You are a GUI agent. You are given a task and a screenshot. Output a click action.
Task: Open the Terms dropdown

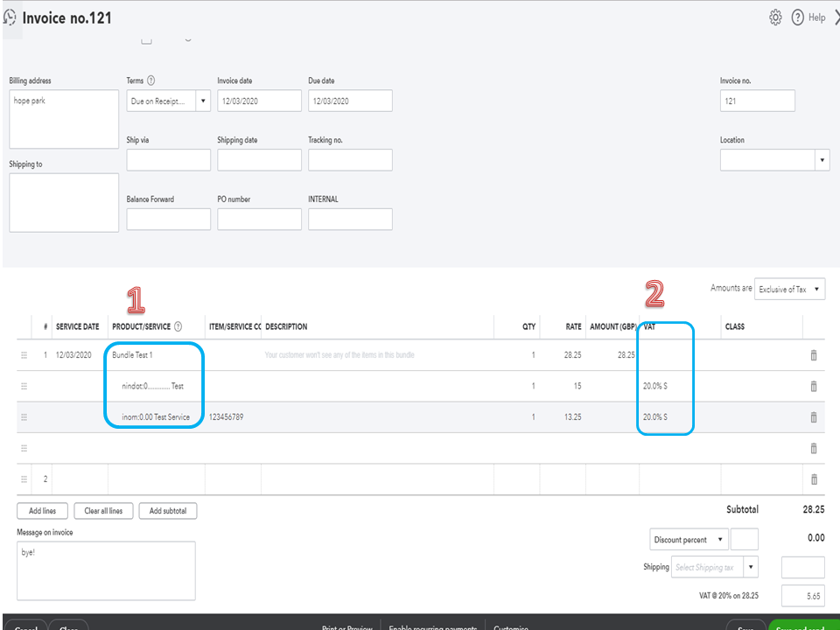pos(203,101)
